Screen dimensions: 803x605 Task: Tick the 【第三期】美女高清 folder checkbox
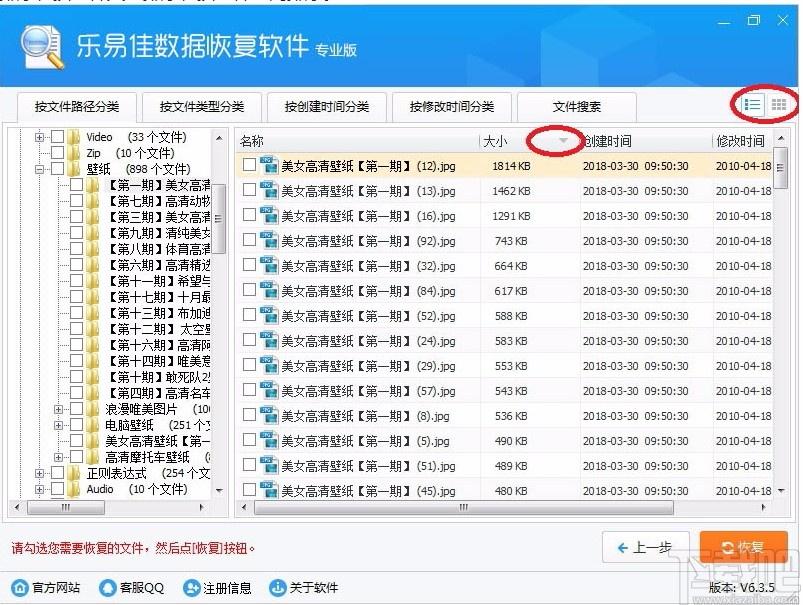[x=76, y=216]
